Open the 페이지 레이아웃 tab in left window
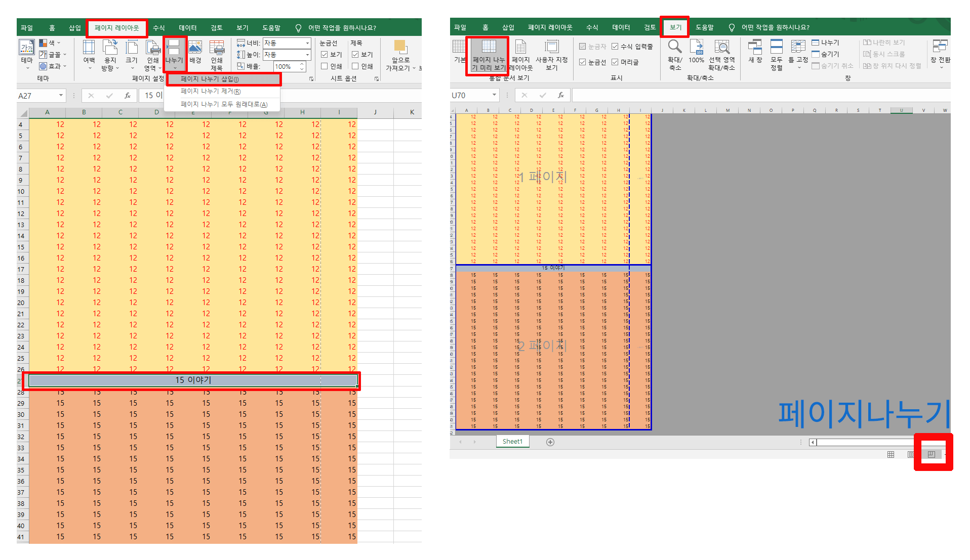 [x=116, y=28]
